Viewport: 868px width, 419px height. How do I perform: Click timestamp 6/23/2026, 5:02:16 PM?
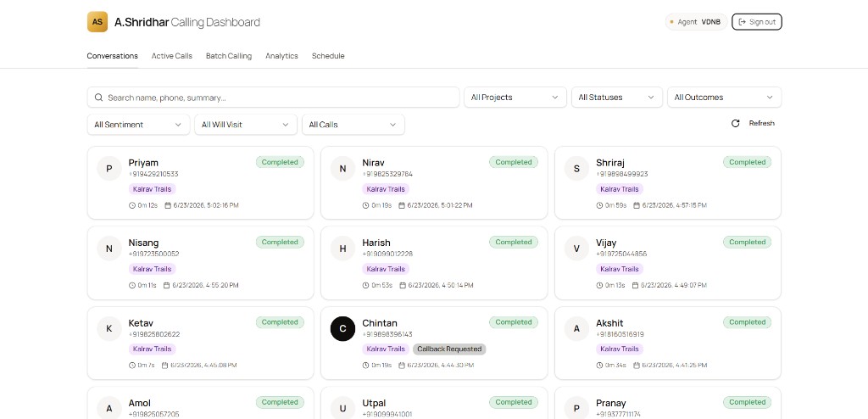[x=206, y=205]
